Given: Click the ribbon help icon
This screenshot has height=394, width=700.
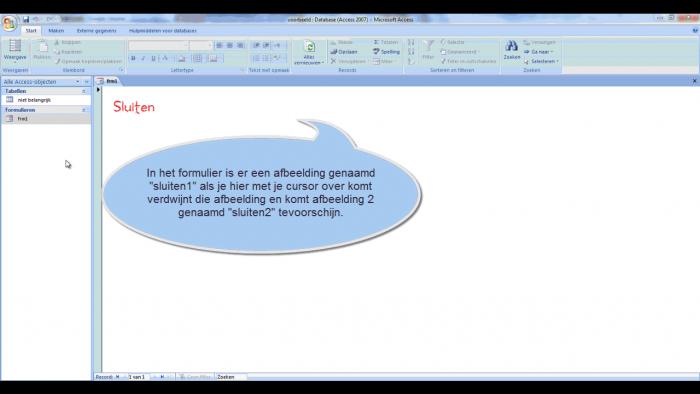Looking at the screenshot, I should pos(695,31).
